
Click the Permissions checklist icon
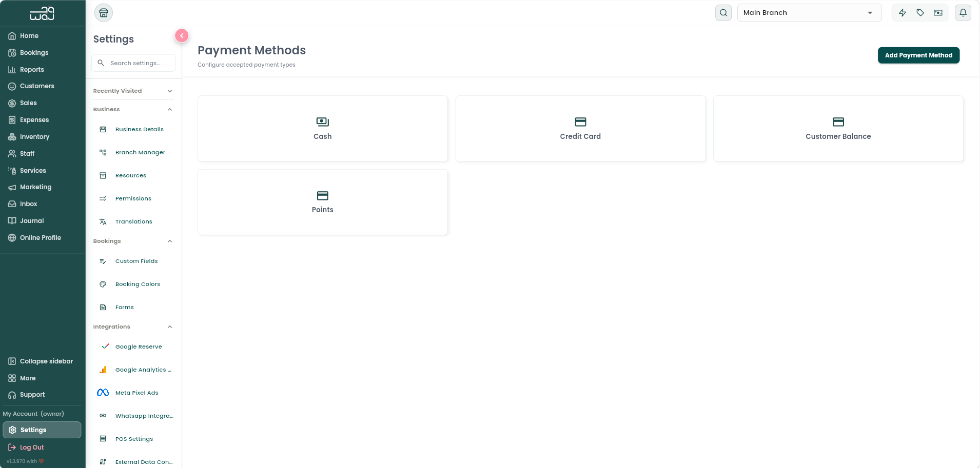click(x=103, y=198)
